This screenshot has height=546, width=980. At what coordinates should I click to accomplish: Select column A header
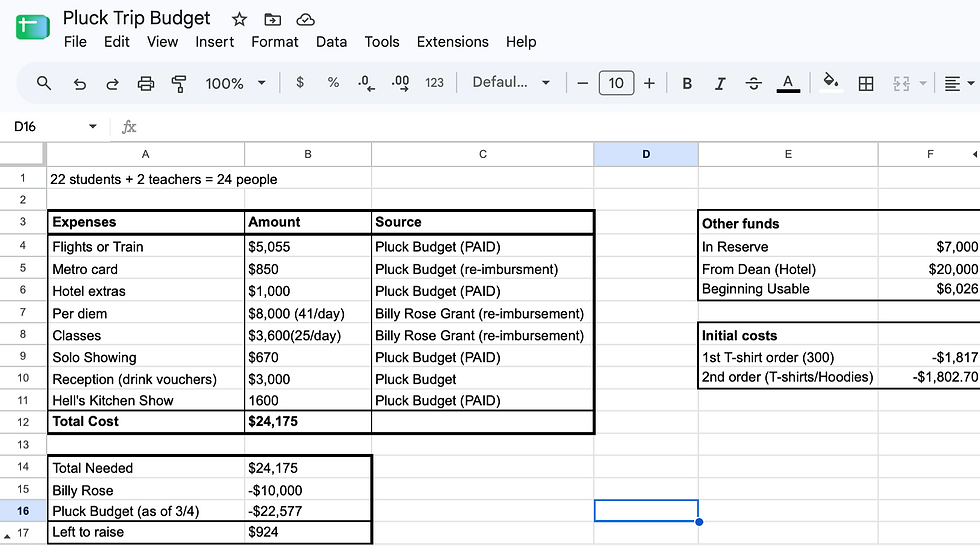tap(146, 154)
